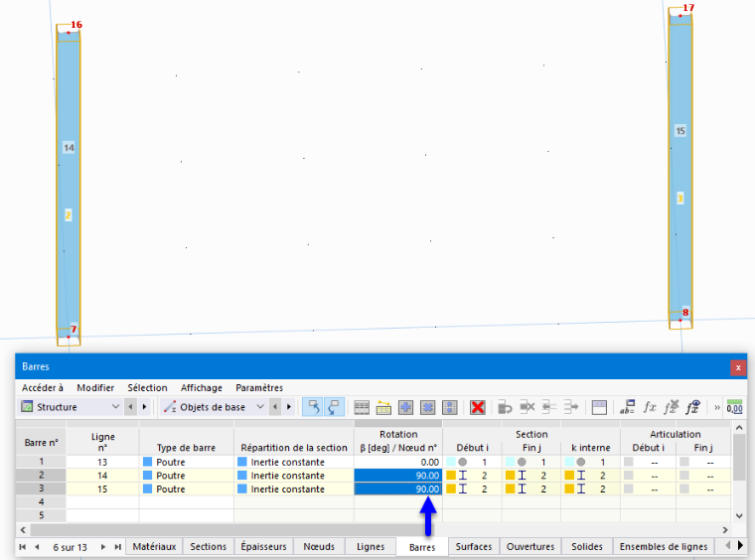Delete row with the red X icon
The image size is (755, 560).
point(477,407)
